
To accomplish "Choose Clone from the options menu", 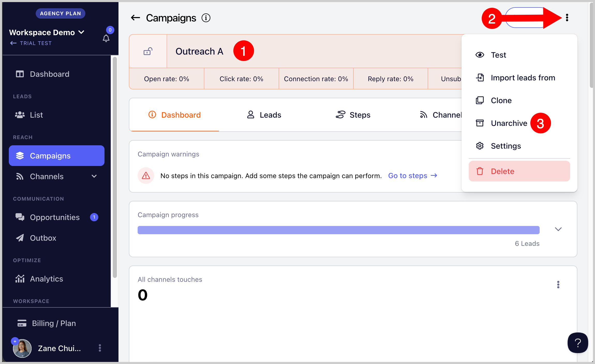I will click(519, 100).
